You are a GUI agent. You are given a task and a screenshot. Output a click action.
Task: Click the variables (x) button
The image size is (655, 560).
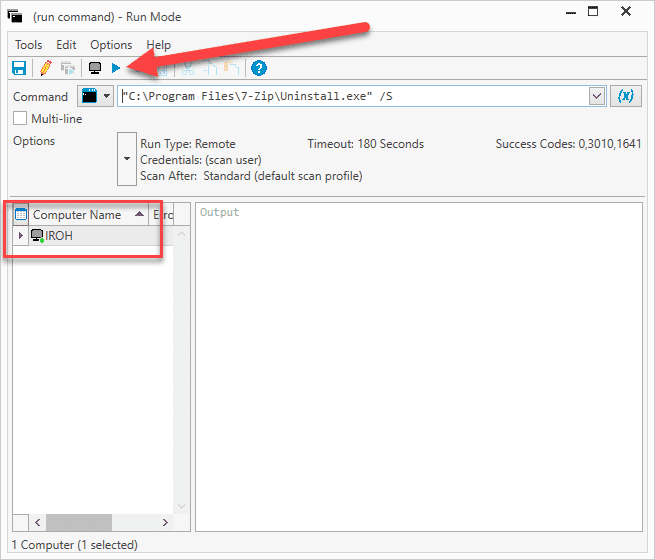point(625,96)
